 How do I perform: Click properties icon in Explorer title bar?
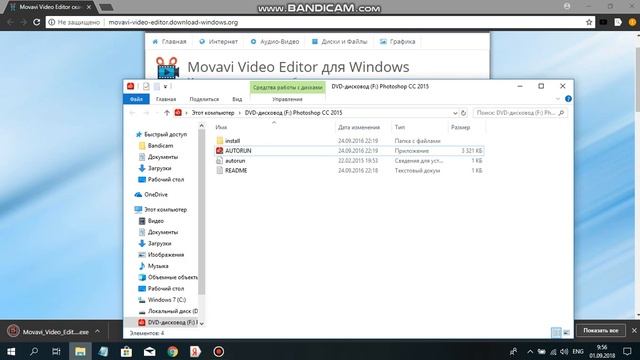pyautogui.click(x=146, y=87)
